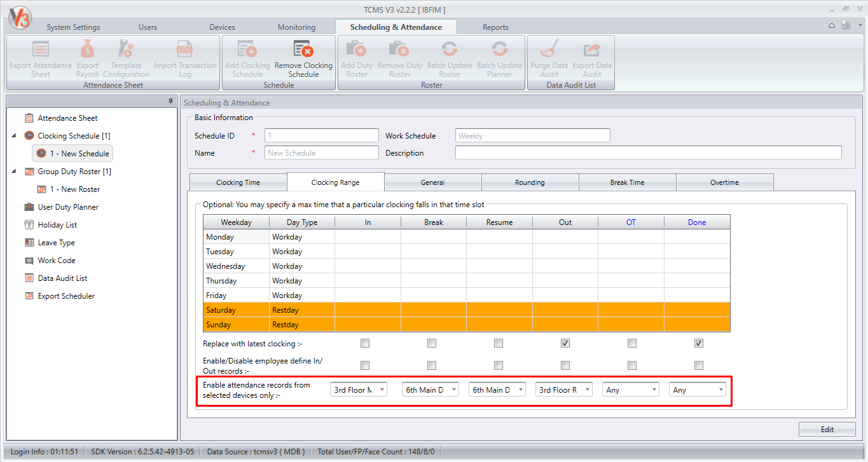Open Export Scheduler in the sidebar

[x=66, y=296]
